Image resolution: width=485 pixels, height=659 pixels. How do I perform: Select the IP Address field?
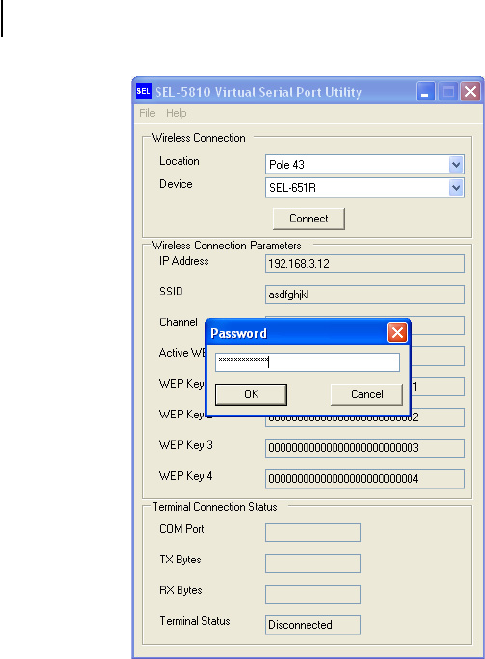tap(365, 264)
